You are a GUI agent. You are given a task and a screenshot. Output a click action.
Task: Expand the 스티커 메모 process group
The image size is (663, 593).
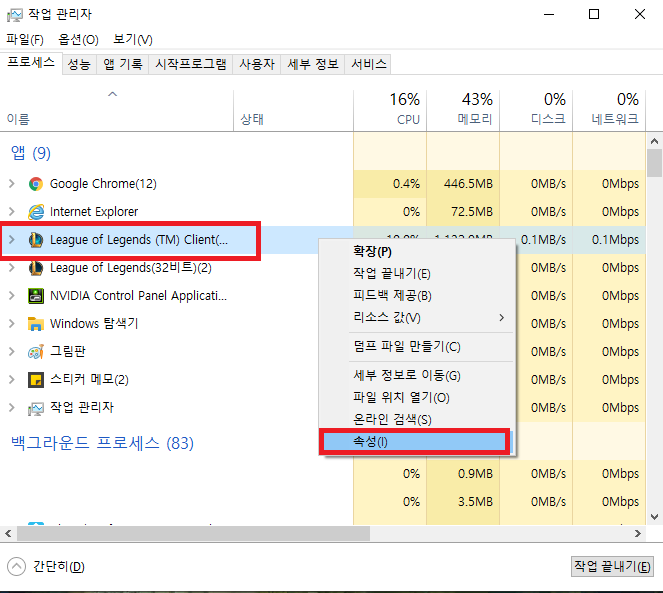tap(12, 380)
